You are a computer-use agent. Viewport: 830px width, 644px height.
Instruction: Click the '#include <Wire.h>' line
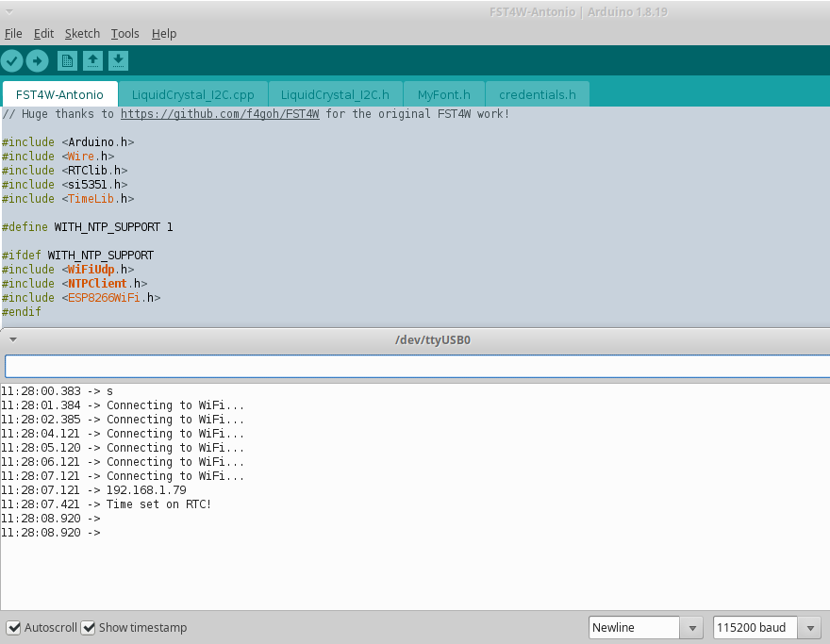point(58,157)
